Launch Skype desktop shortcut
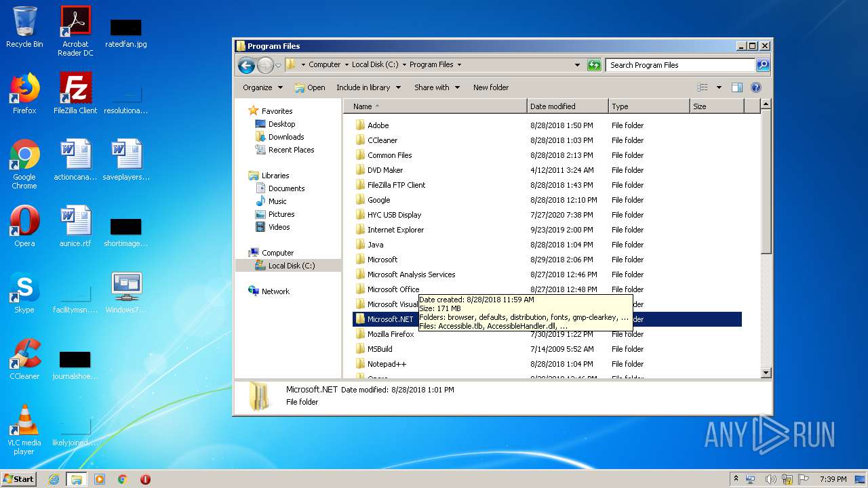The width and height of the screenshot is (868, 488). click(x=24, y=293)
